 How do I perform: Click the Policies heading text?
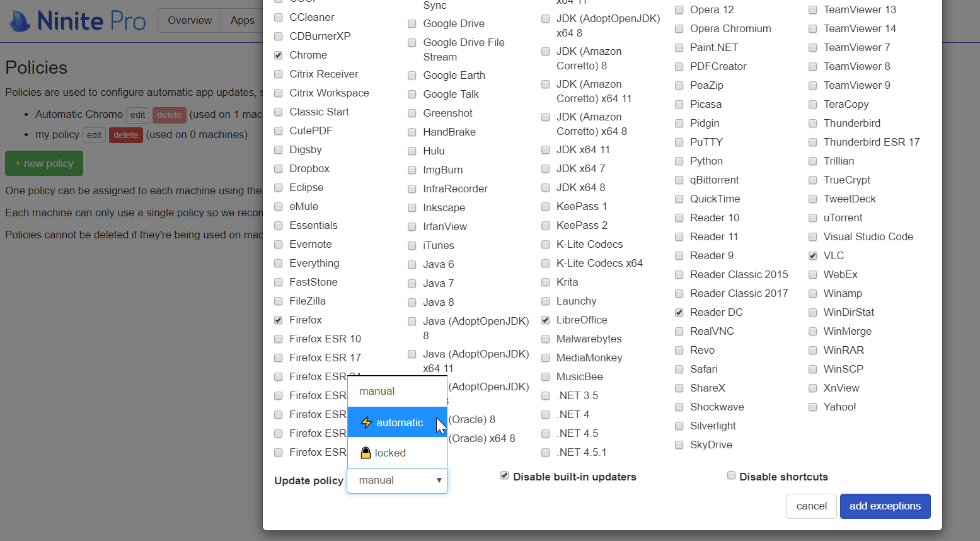36,67
